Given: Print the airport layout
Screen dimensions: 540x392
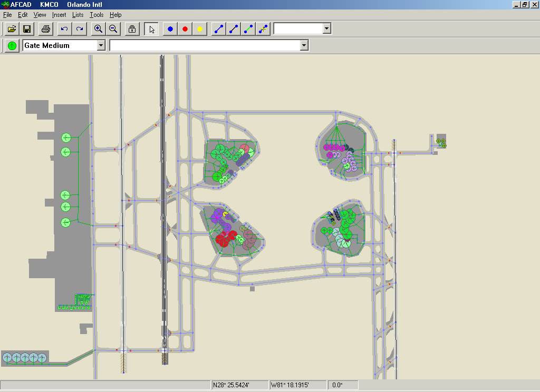Looking at the screenshot, I should pos(45,29).
